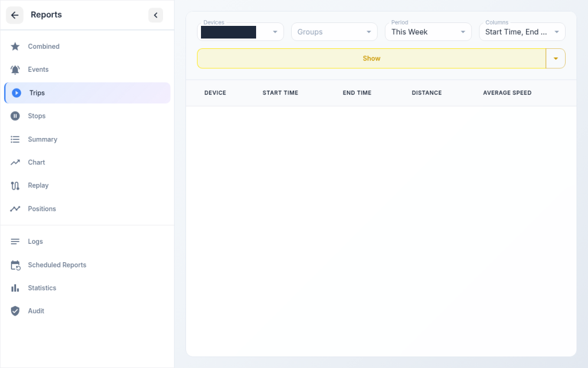The image size is (588, 368).
Task: Open the Groups dropdown
Action: (x=334, y=32)
